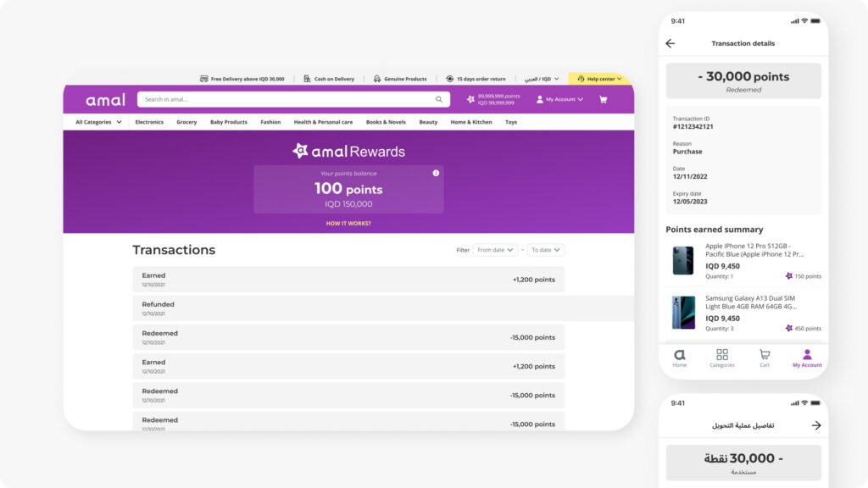Tap the star icon beside 450 points
Viewport: 868px width, 488px height.
click(789, 328)
